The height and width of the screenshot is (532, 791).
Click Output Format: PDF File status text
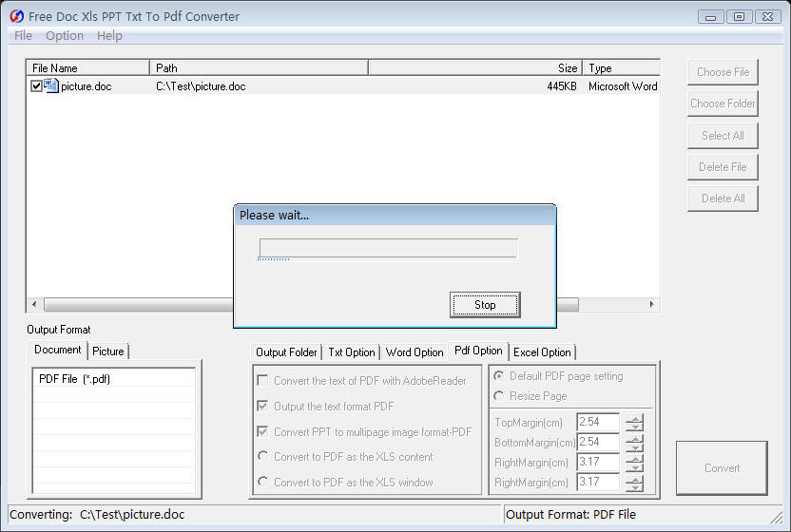tap(570, 514)
